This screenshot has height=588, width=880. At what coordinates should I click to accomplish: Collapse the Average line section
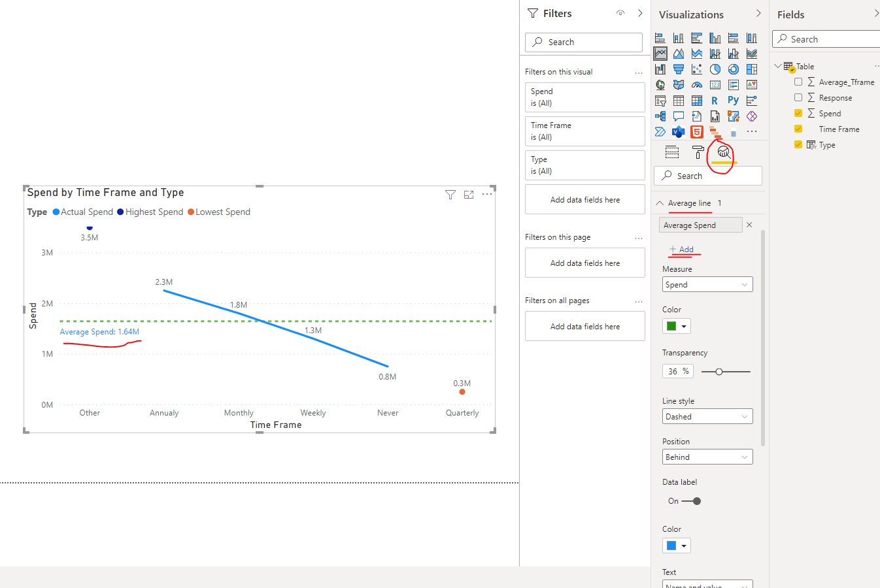[x=660, y=203]
